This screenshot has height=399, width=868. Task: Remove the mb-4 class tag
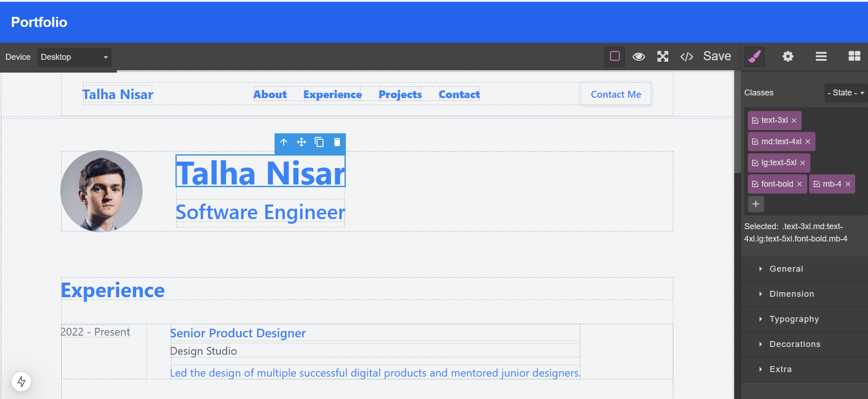[848, 184]
